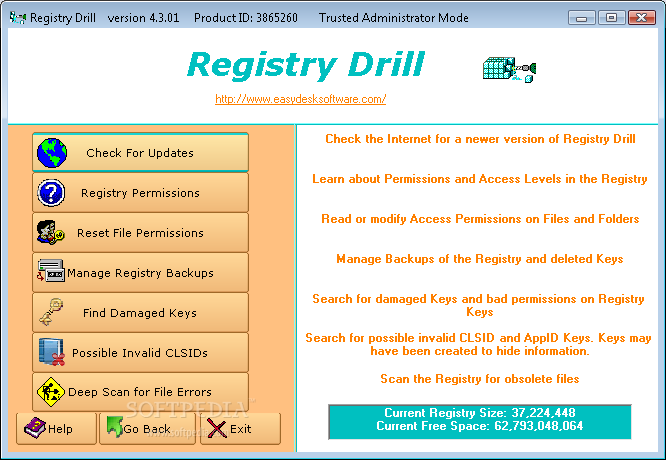Screen dimensions: 666x460
Task: Click the keys icon for Find Damaged Keys
Action: click(51, 311)
